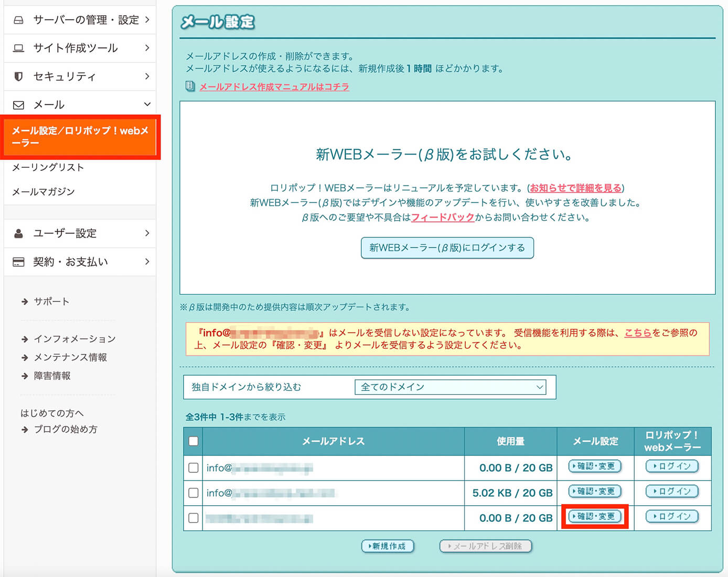The height and width of the screenshot is (577, 728).
Task: Select セキュリティ in the sidebar
Action: tap(80, 77)
